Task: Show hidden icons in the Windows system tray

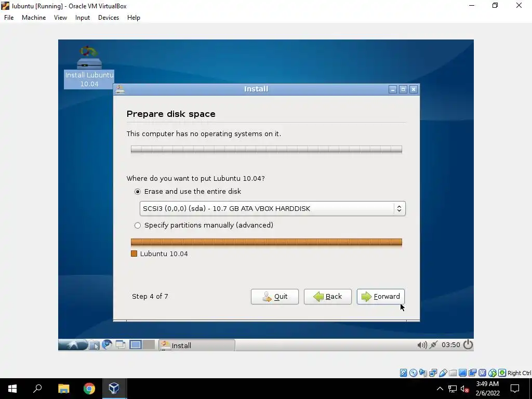Action: point(440,389)
